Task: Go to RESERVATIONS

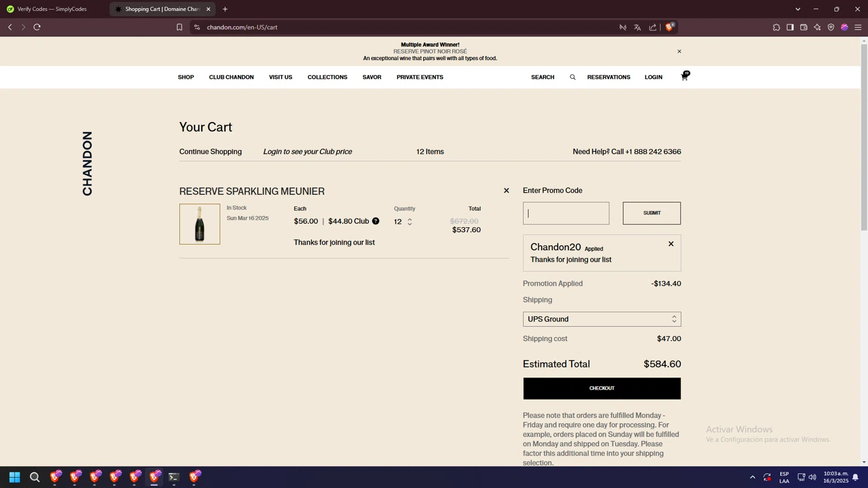Action: click(609, 77)
